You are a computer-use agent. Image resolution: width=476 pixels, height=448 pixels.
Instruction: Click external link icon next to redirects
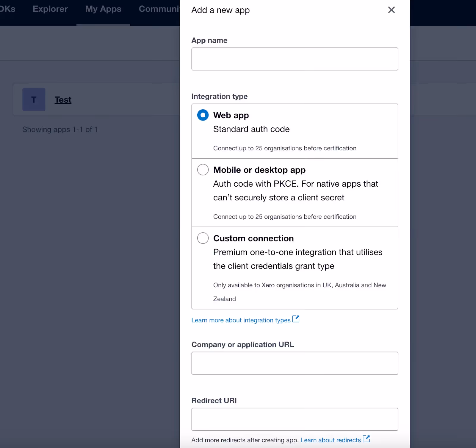366,439
